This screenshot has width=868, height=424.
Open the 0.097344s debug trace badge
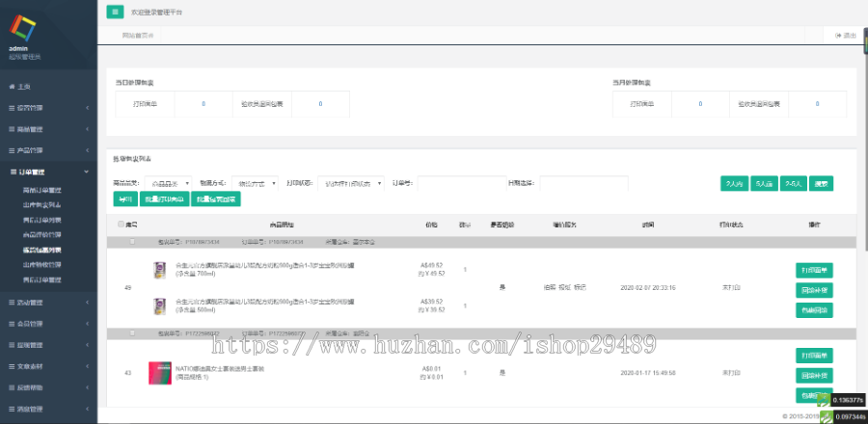tap(842, 416)
